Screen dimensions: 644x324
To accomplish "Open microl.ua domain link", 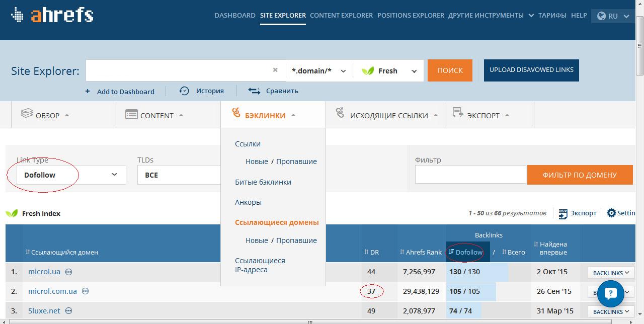I will (44, 272).
